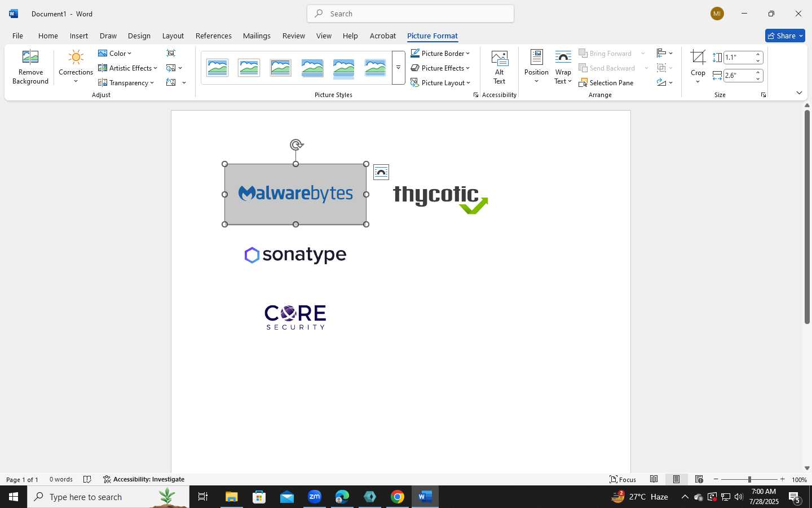This screenshot has height=508, width=812.
Task: Collapse the ribbon with the chevron
Action: coord(799,93)
